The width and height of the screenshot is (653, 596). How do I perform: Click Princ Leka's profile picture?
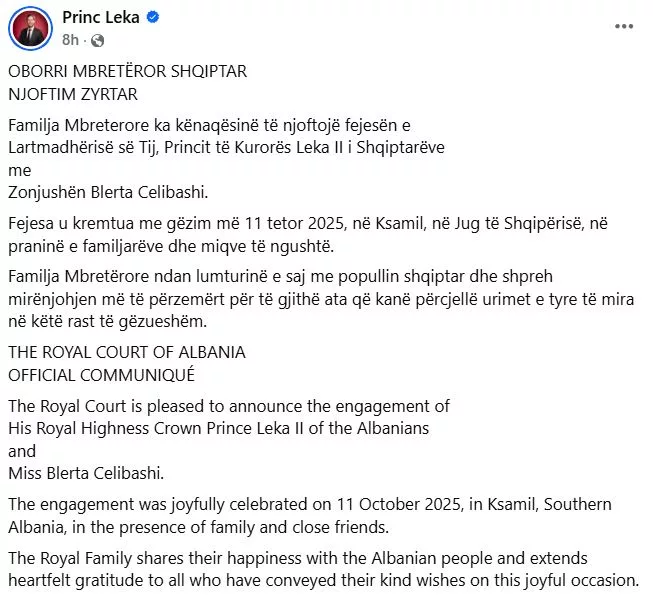pos(30,27)
